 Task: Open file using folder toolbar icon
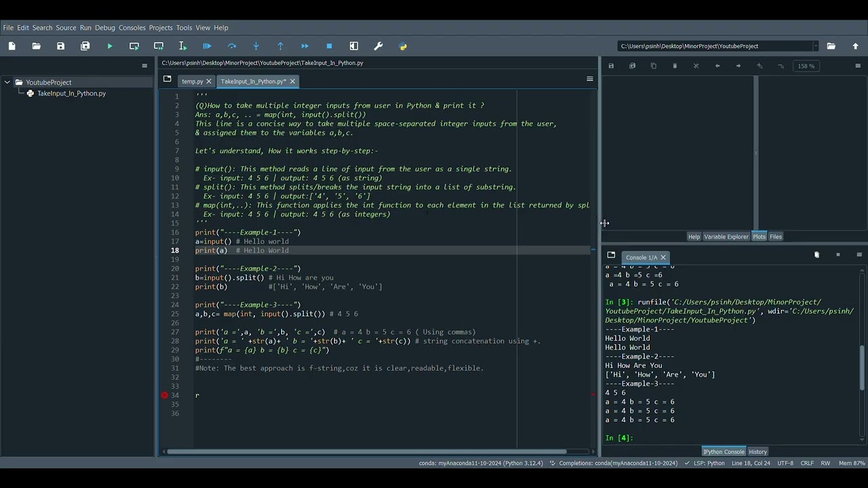pyautogui.click(x=37, y=46)
